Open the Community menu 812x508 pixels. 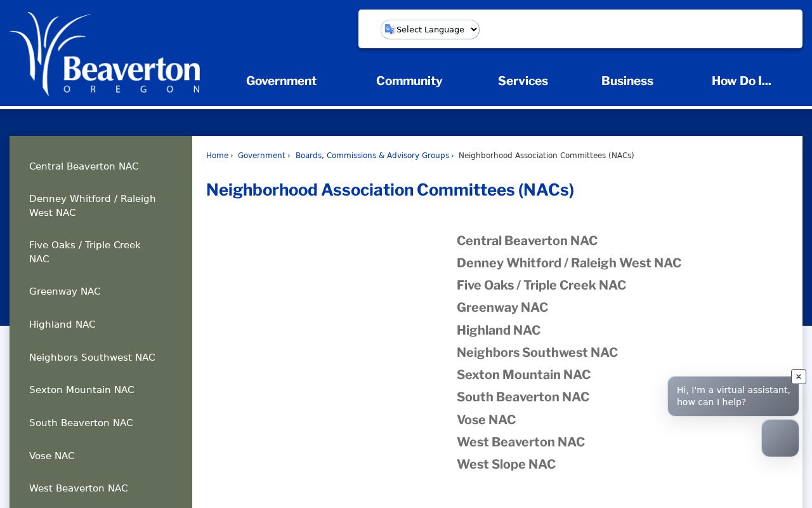tap(409, 81)
